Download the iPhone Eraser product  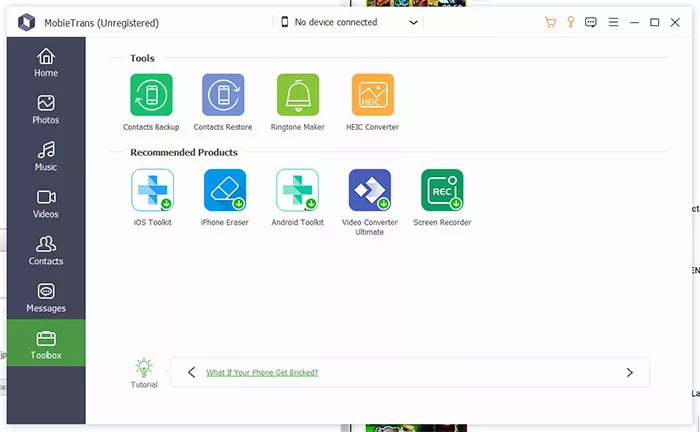click(x=225, y=190)
